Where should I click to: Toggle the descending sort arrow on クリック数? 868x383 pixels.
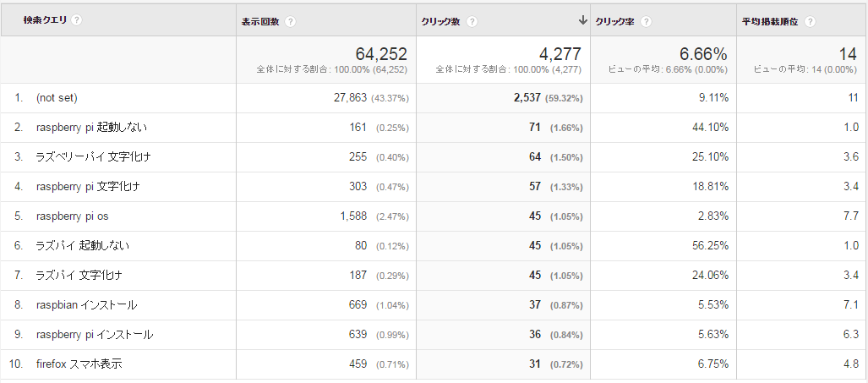582,20
